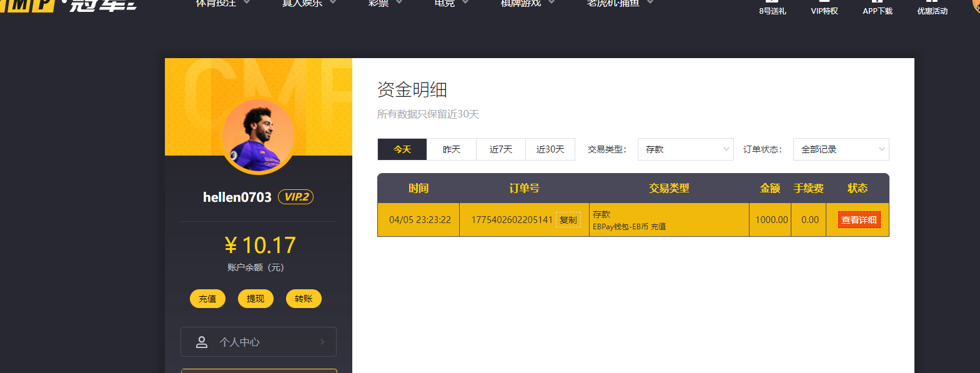This screenshot has width=980, height=373.
Task: Show records for 近30天
Action: 550,149
